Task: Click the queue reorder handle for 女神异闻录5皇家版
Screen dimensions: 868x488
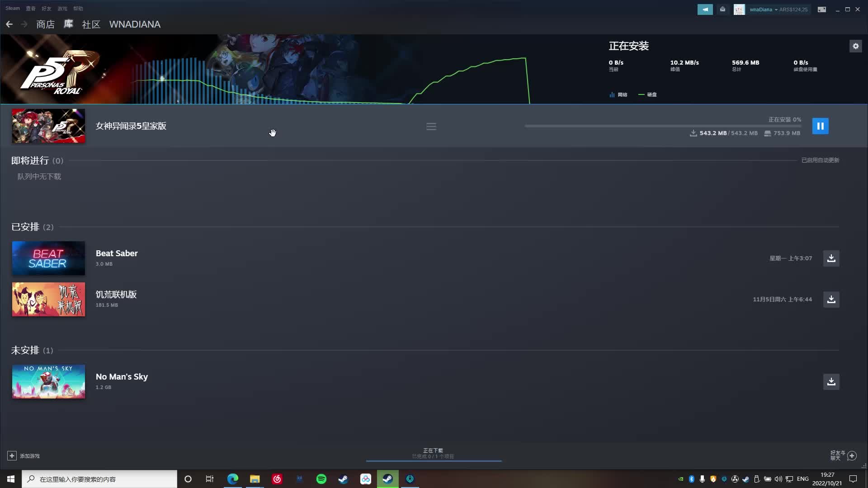Action: pyautogui.click(x=431, y=127)
